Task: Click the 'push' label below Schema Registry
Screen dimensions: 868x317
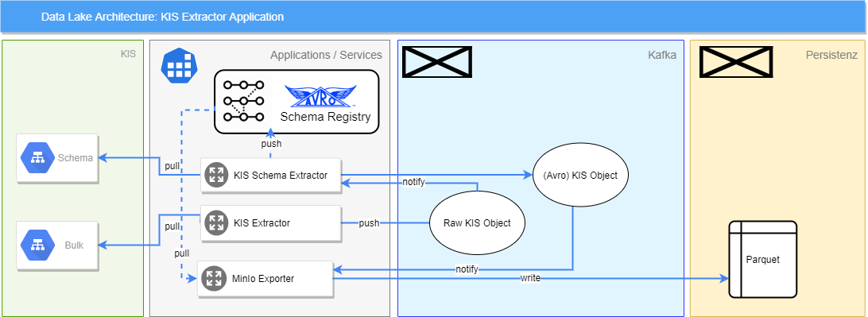Action: 271,144
